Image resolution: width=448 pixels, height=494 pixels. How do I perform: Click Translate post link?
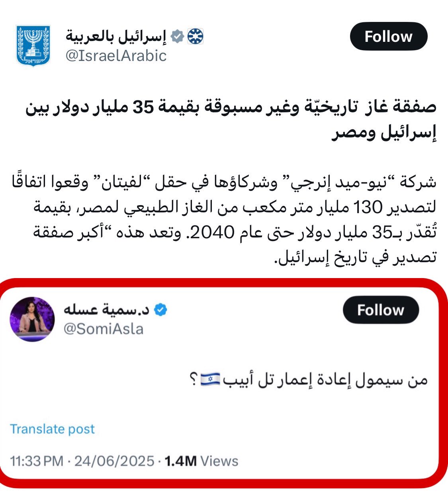tap(52, 429)
